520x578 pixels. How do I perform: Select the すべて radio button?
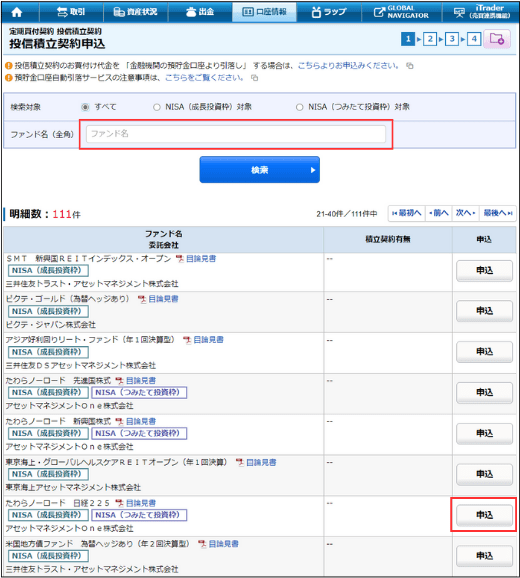[85, 107]
